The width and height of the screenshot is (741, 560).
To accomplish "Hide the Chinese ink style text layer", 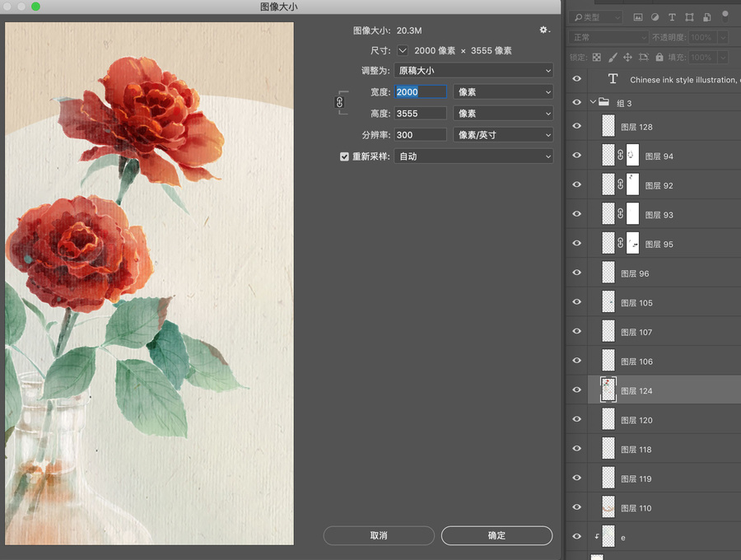I will tap(577, 78).
